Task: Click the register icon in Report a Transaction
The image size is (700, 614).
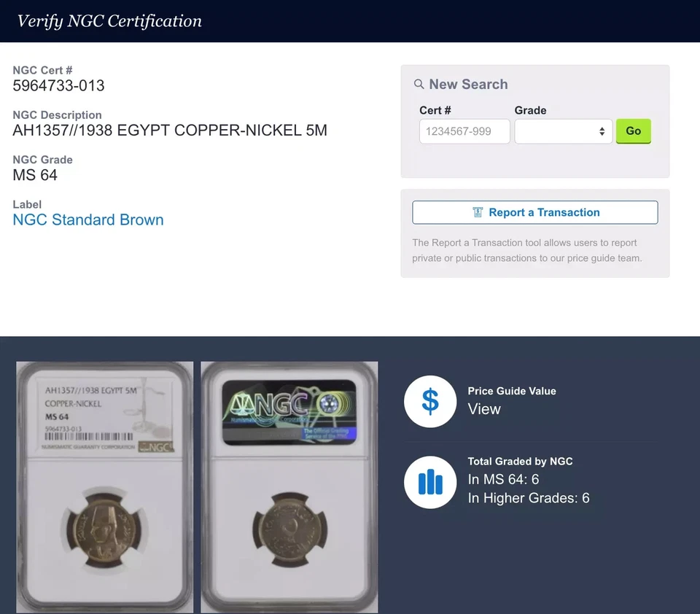Action: point(478,212)
